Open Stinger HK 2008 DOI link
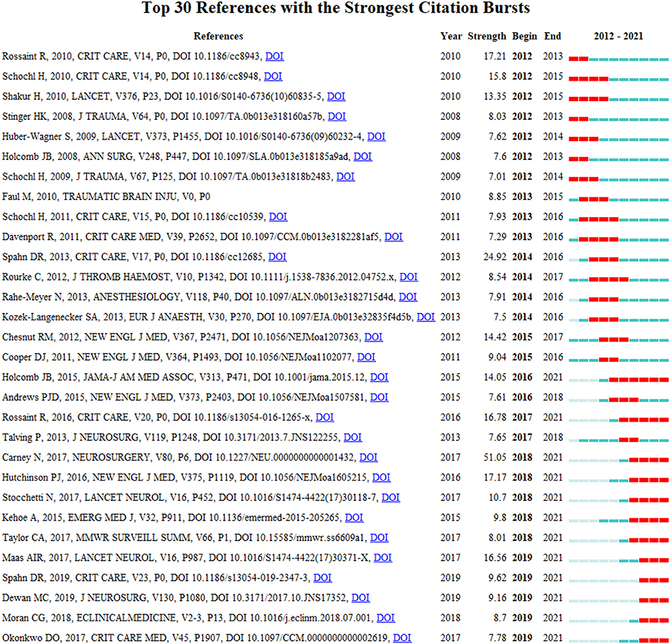Viewport: 670px width, 644px height. click(337, 117)
